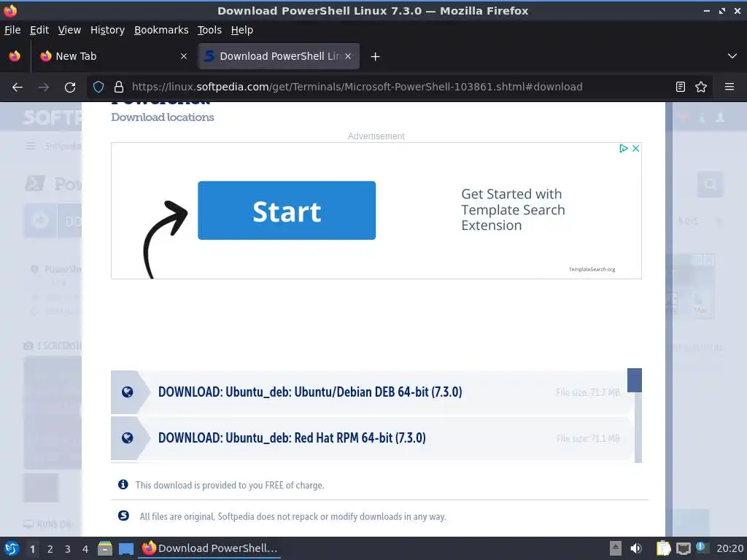Click the info icon beside FREE of charge note
This screenshot has height=560, width=747.
[x=123, y=485]
